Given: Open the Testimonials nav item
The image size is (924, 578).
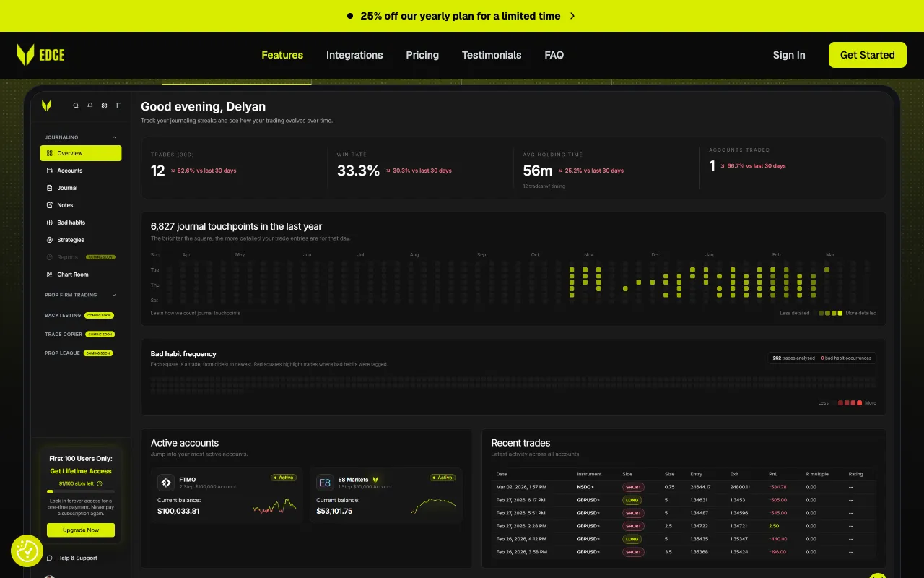Looking at the screenshot, I should point(492,55).
